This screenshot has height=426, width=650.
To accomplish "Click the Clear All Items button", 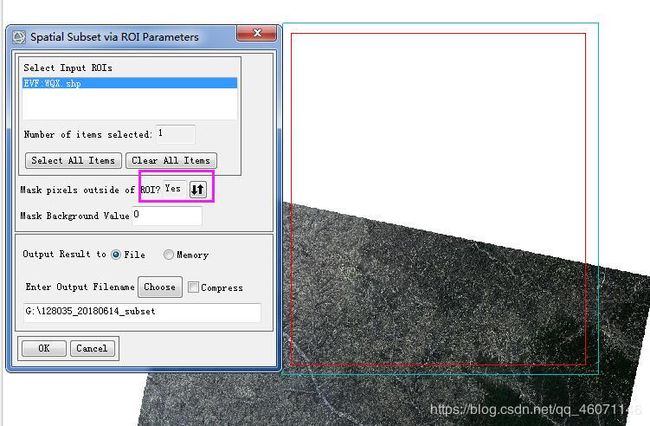I will pos(171,160).
